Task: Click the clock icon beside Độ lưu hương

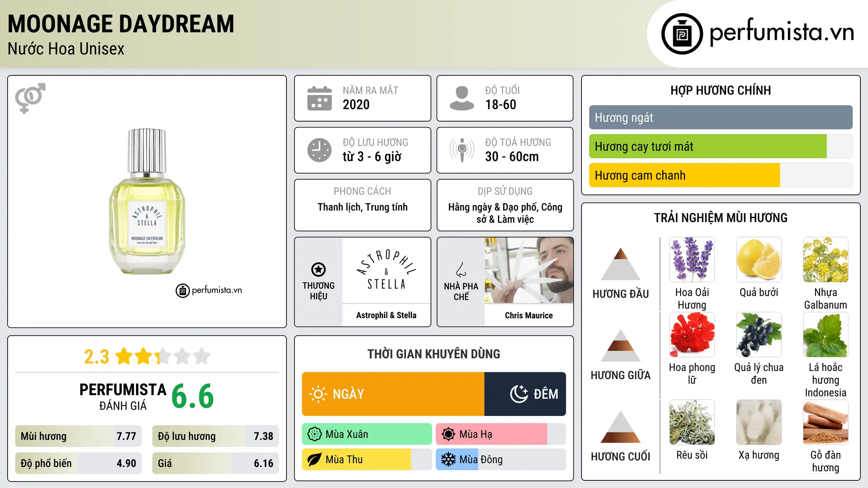Action: [x=320, y=150]
